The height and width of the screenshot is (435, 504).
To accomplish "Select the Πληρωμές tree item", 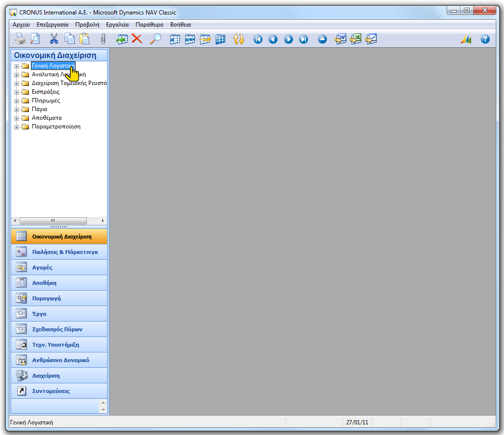I will tap(46, 101).
